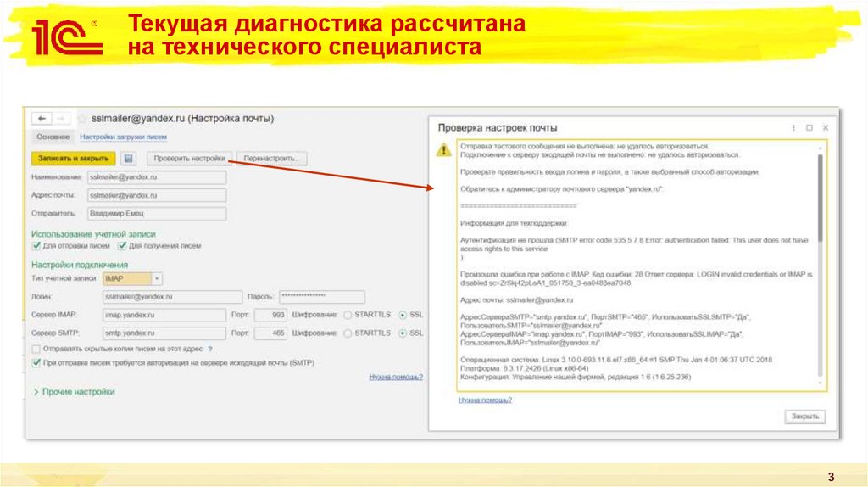Click the Записать и закрыть button
This screenshot has width=868, height=487.
pos(73,159)
